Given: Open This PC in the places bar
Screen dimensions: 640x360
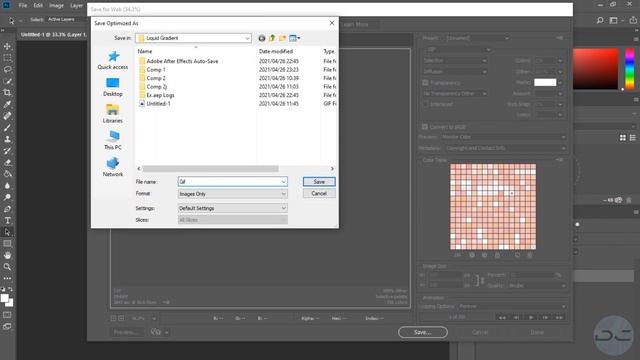Looking at the screenshot, I should [x=113, y=140].
